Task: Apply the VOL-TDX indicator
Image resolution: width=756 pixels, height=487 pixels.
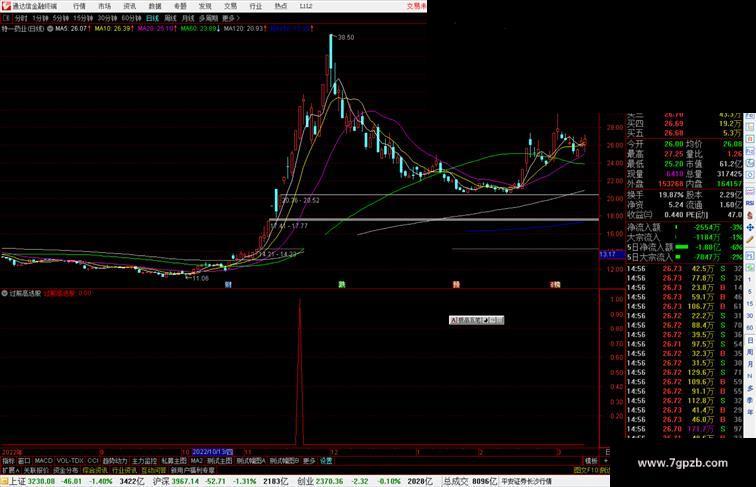Action: coord(70,461)
